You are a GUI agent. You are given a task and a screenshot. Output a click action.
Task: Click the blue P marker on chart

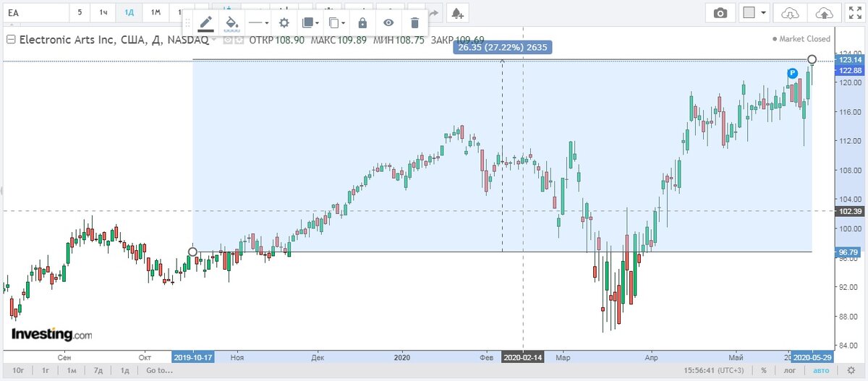coord(792,73)
